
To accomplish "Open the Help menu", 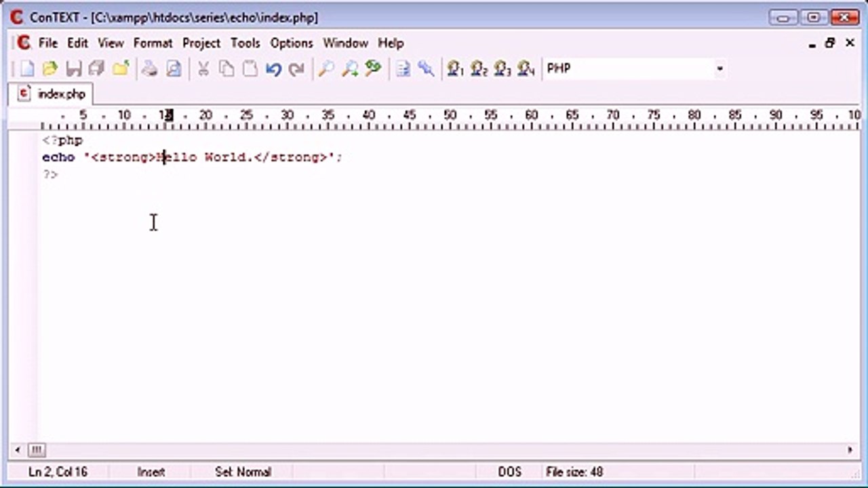I will (391, 43).
